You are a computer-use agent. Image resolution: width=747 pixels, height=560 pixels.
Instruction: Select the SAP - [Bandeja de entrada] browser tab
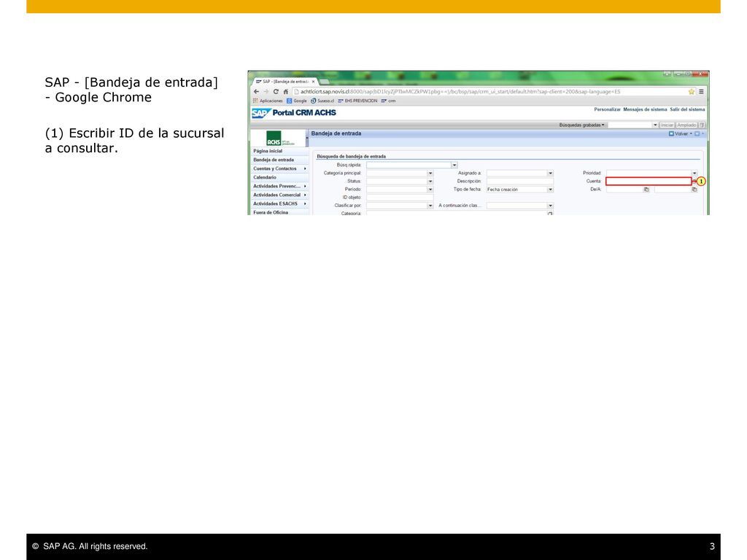285,82
